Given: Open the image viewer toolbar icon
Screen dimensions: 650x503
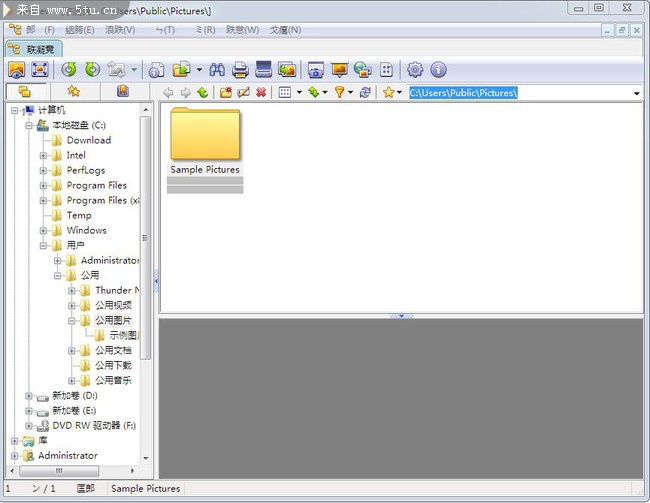Looking at the screenshot, I should tap(17, 70).
